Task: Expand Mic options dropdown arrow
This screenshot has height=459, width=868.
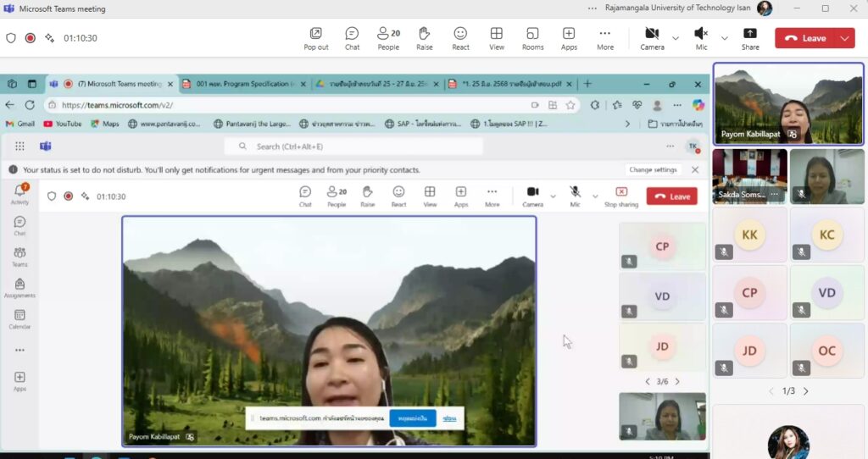Action: click(724, 38)
